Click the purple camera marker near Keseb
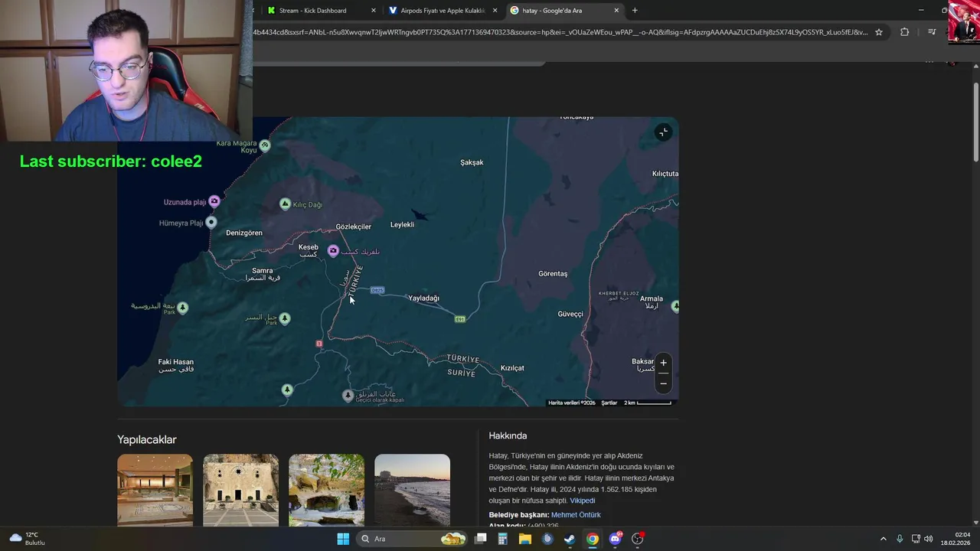This screenshot has height=551, width=980. pyautogui.click(x=333, y=251)
